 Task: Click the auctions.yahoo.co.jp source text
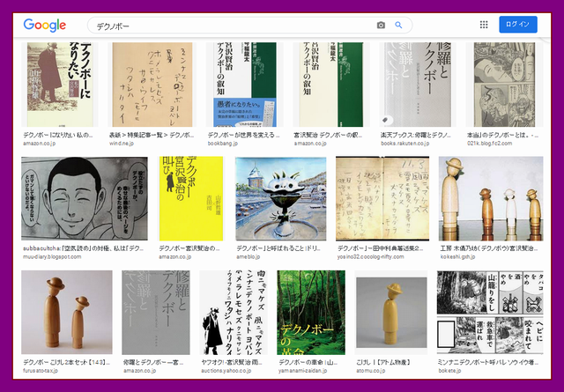(227, 371)
